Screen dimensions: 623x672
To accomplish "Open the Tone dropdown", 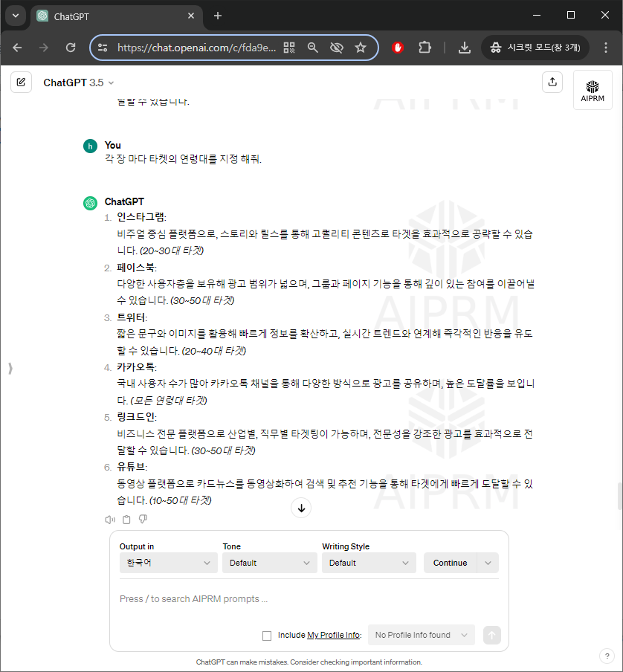I will click(x=270, y=563).
